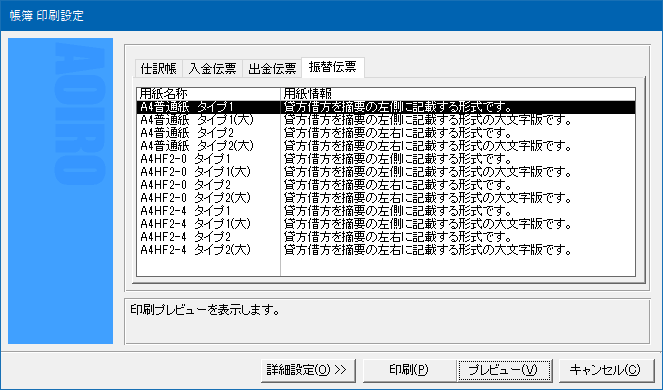The width and height of the screenshot is (663, 390).
Task: Switch to the 仕訳帳 tab
Action: tap(159, 69)
